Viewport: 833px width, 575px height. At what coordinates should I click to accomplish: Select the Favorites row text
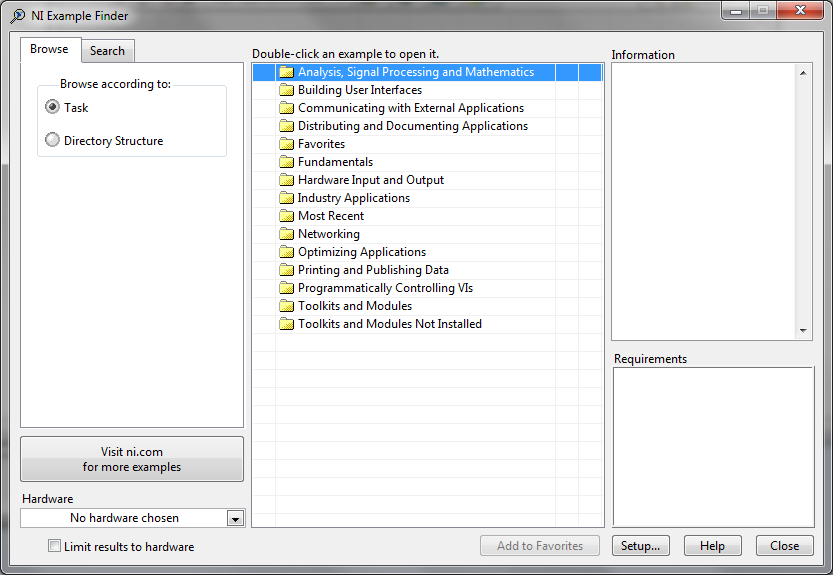point(321,144)
